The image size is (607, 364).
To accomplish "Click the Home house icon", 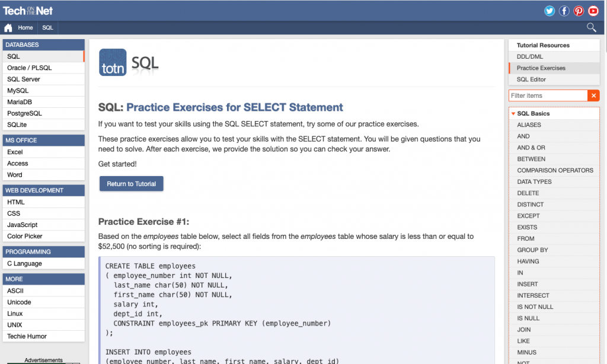I will pyautogui.click(x=8, y=28).
